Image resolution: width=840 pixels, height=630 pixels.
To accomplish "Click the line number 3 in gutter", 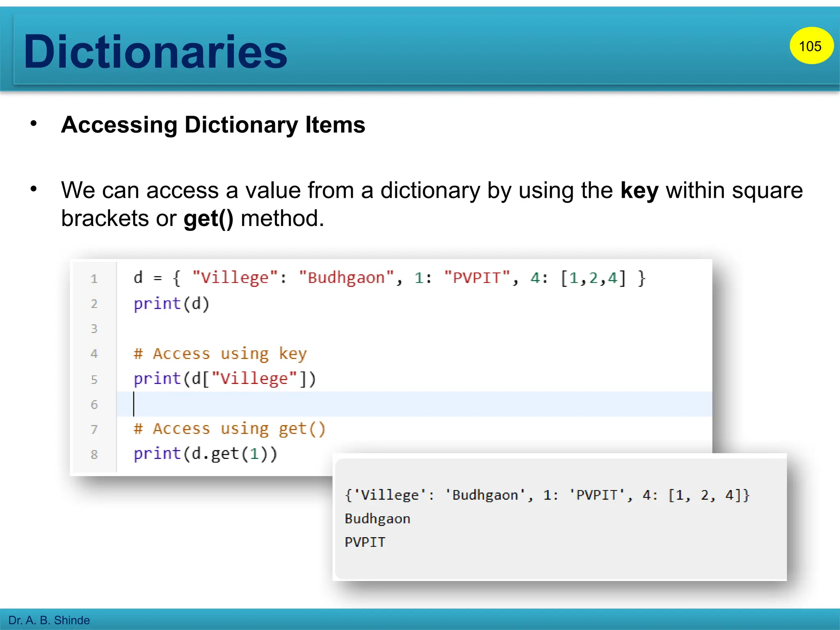I will coord(94,329).
